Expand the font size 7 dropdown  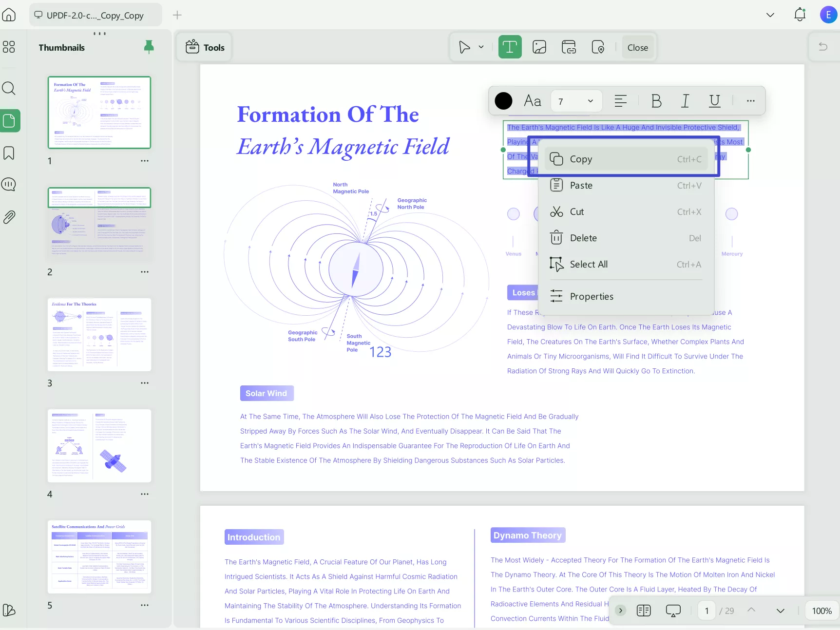coord(576,101)
